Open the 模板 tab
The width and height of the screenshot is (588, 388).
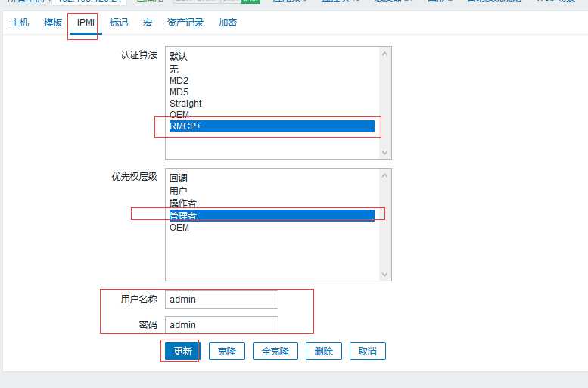point(53,23)
